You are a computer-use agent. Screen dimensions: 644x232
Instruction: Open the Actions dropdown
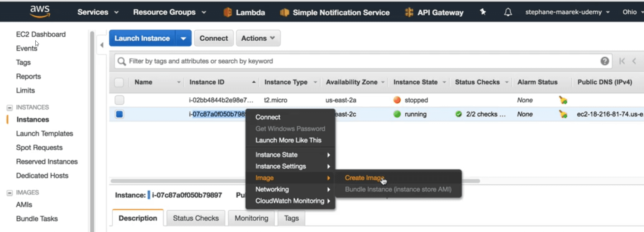click(x=258, y=38)
